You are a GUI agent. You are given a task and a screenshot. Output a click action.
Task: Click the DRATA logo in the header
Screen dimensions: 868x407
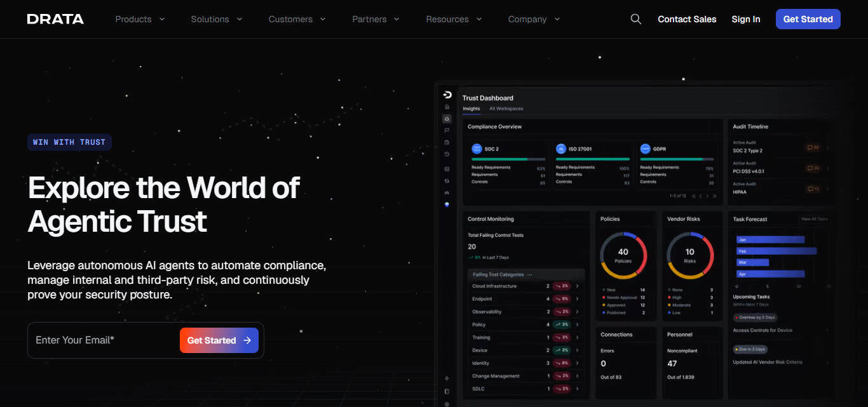point(55,19)
